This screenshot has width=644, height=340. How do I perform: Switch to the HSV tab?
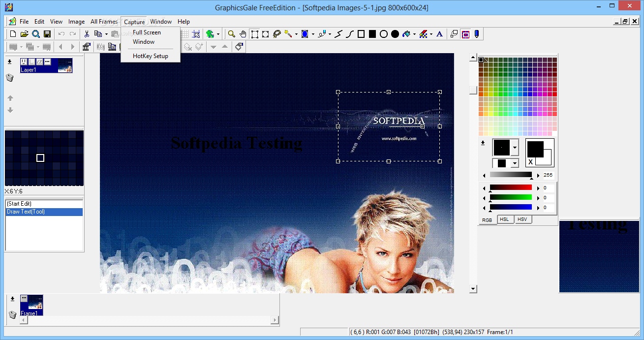(x=522, y=219)
